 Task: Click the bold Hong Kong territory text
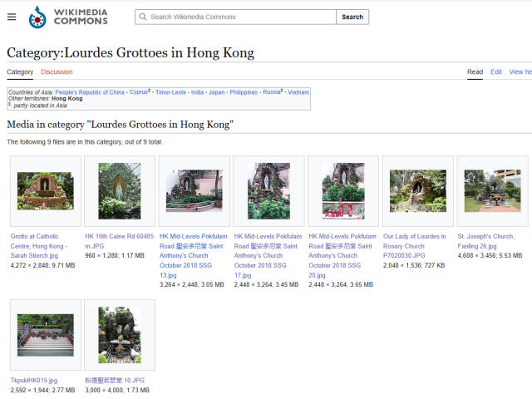(66, 98)
